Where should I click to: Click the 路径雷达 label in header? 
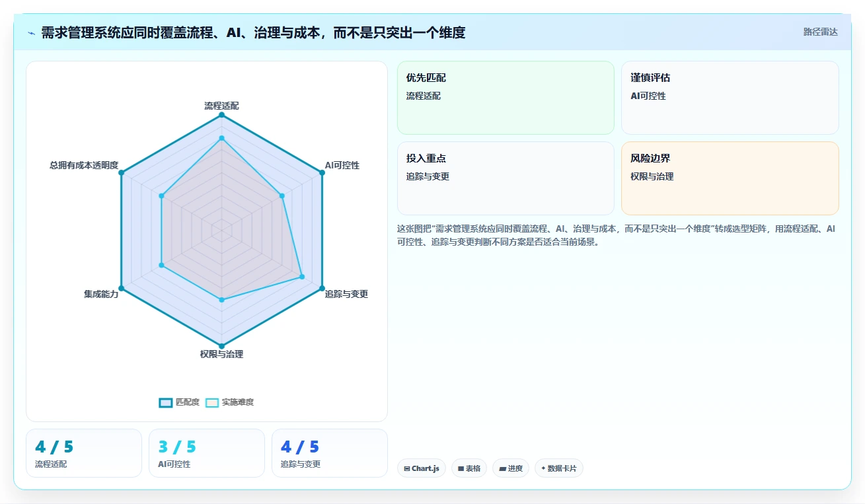(x=820, y=32)
